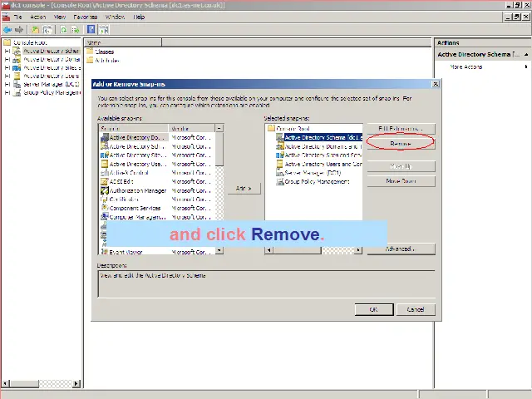The image size is (532, 399).
Task: Expand Active Directory Domains node in console tree
Action: click(x=7, y=59)
